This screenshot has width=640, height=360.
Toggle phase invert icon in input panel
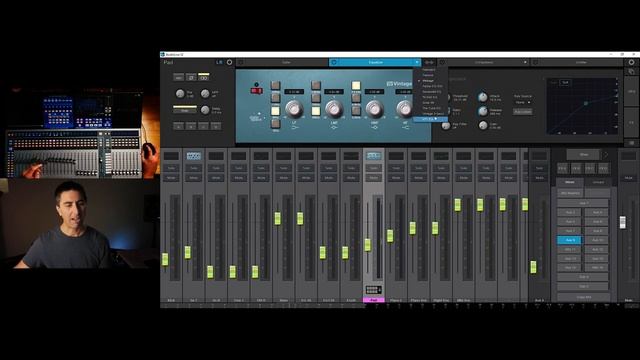pos(191,78)
